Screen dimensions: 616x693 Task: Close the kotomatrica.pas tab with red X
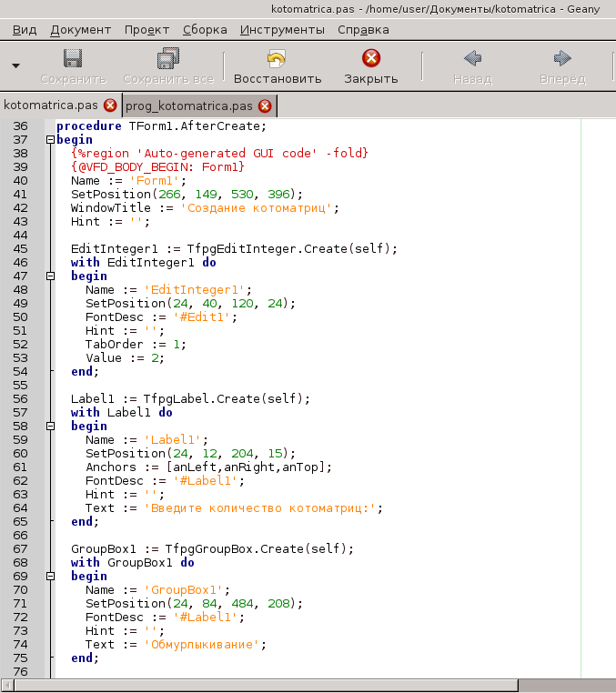point(110,105)
